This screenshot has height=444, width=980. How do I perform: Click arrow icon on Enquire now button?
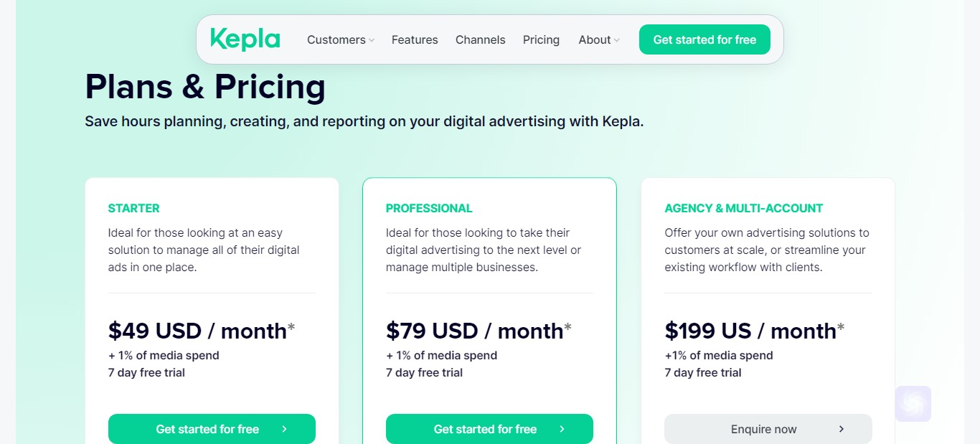coord(842,429)
